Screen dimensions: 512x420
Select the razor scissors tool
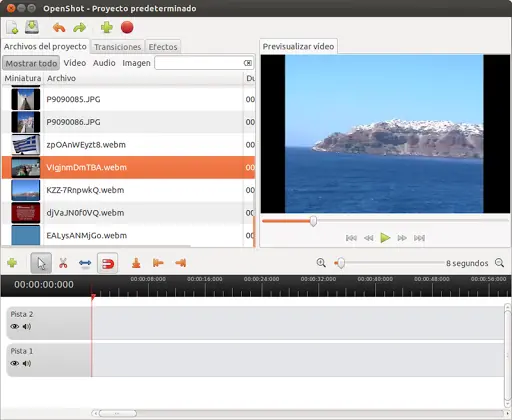(63, 263)
